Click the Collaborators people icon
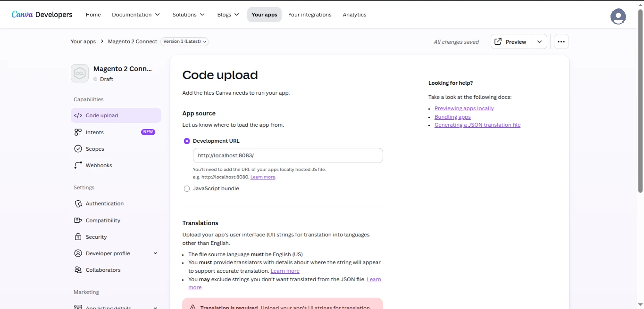The width and height of the screenshot is (644, 309). pyautogui.click(x=78, y=270)
